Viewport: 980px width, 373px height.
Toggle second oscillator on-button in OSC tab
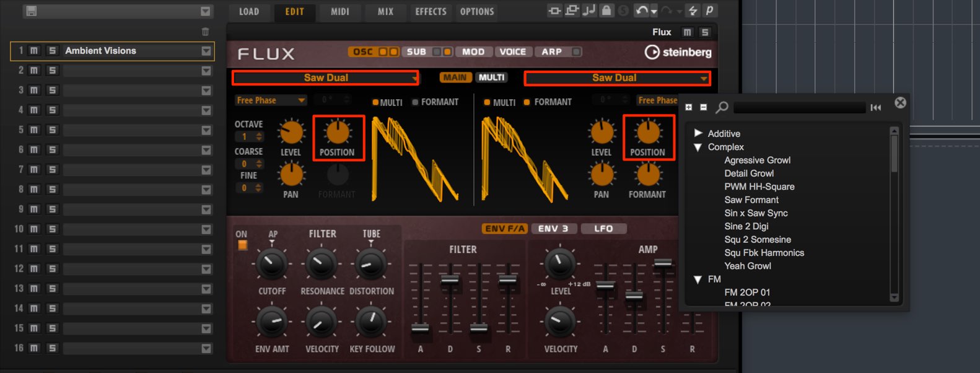[393, 52]
